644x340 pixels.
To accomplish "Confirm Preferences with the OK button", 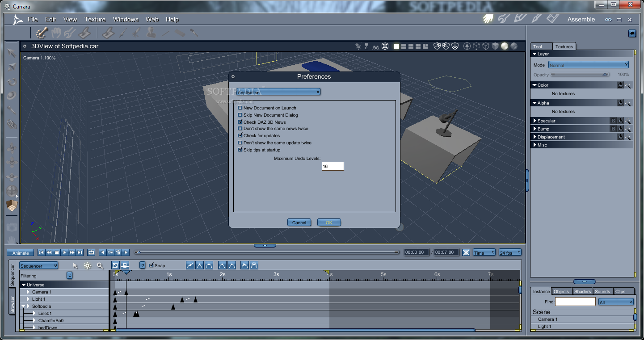I will coord(329,222).
